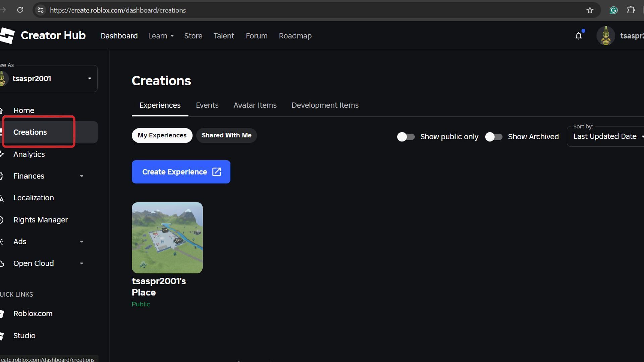Open the Grammarly extension icon
Viewport: 644px width, 362px height.
[613, 10]
